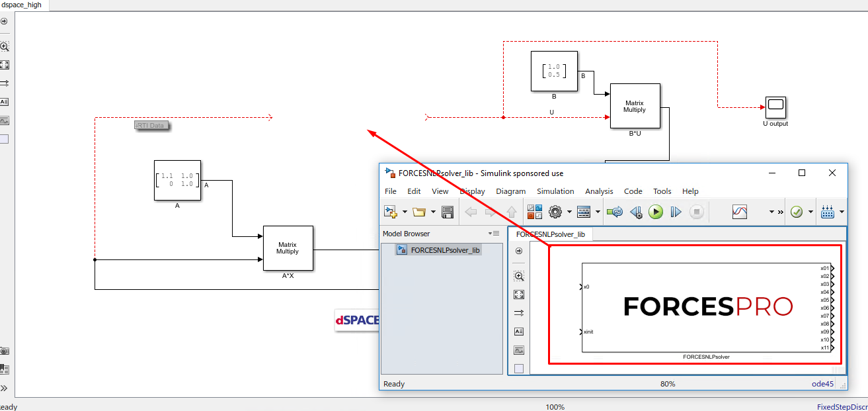This screenshot has height=411, width=868.
Task: Expand the New Model dropdown arrow
Action: tap(405, 212)
